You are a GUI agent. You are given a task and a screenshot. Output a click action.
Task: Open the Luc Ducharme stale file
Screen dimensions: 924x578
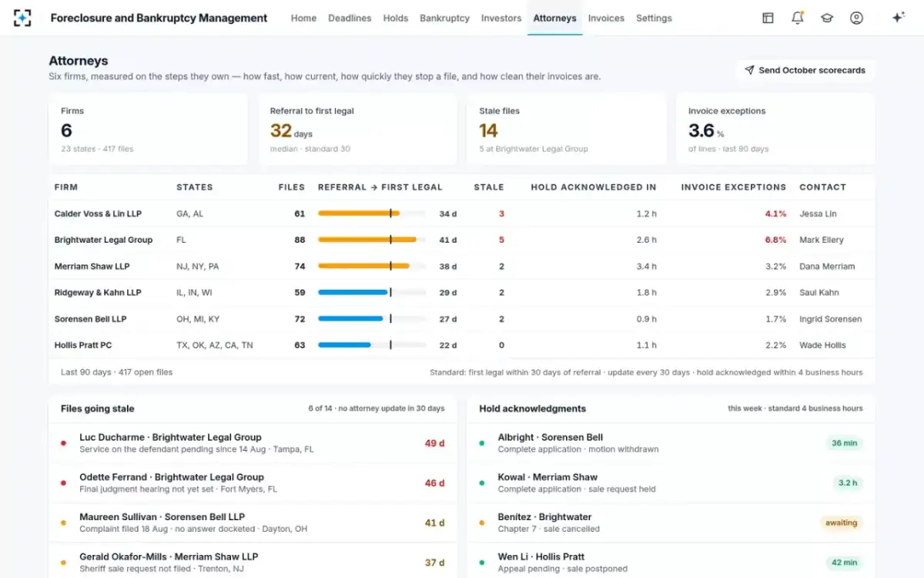pyautogui.click(x=253, y=443)
